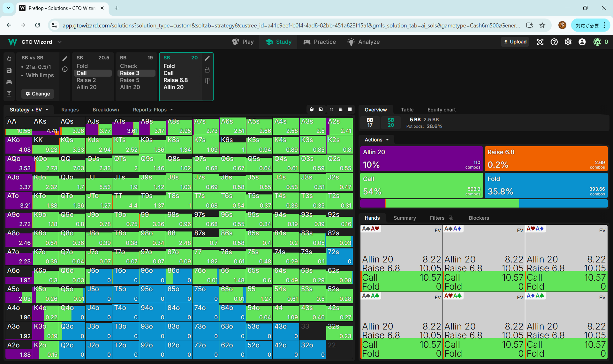613x364 pixels.
Task: Click the reset arrow icon in left sidebar
Action: point(9,59)
